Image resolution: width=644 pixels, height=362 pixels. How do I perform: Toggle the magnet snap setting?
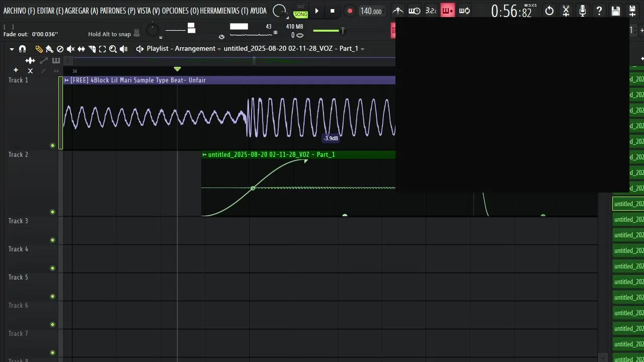click(22, 49)
